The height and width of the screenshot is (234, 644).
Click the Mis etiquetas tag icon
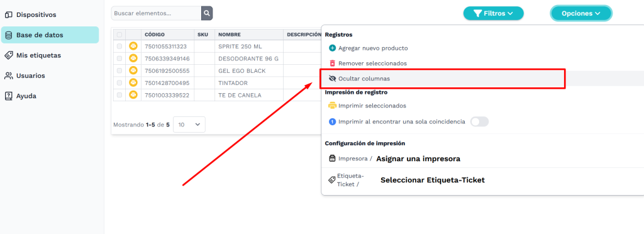[8, 55]
